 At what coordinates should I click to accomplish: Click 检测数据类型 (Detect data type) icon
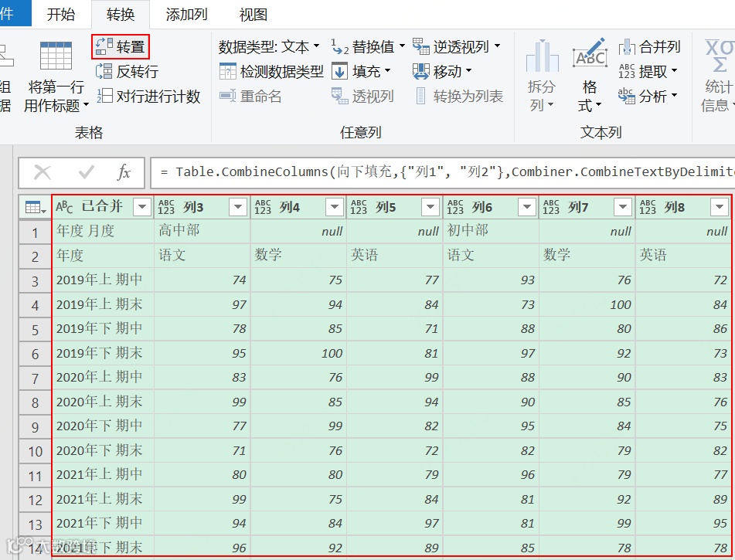[x=228, y=71]
